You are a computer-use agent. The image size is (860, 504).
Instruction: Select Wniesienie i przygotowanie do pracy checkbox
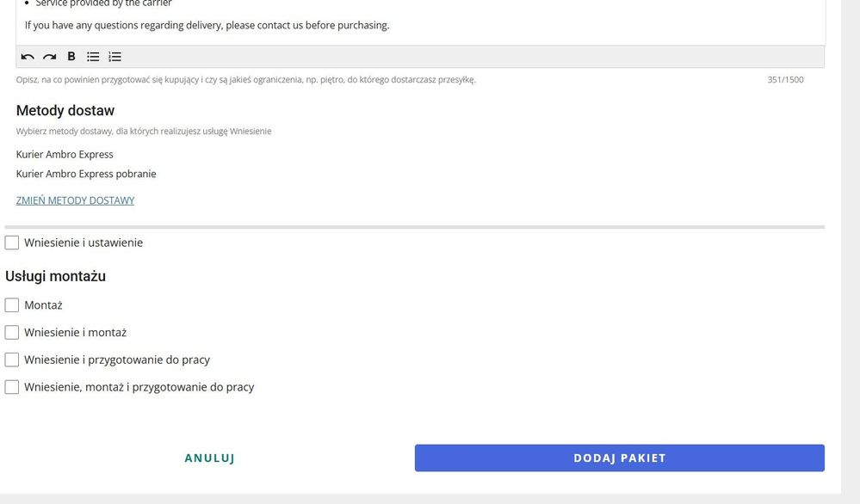coord(12,360)
